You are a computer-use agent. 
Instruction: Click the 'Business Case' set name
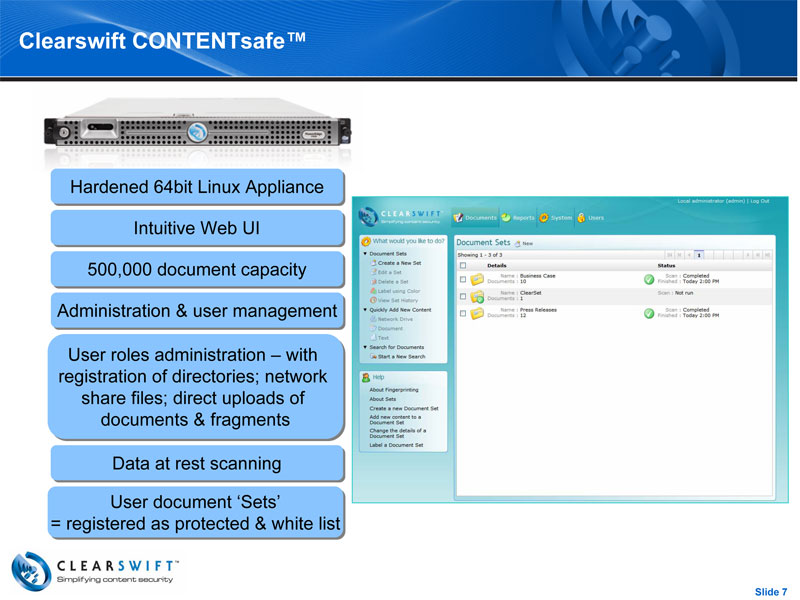tap(537, 276)
